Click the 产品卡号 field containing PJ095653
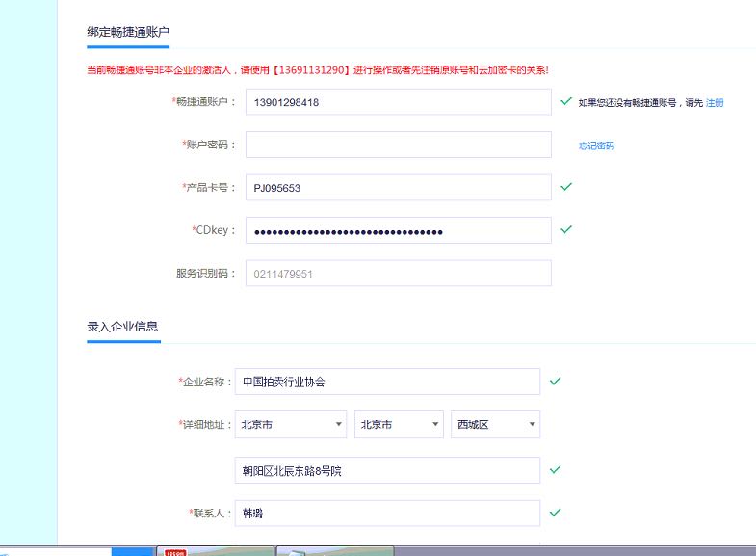The height and width of the screenshot is (556, 756). (399, 188)
